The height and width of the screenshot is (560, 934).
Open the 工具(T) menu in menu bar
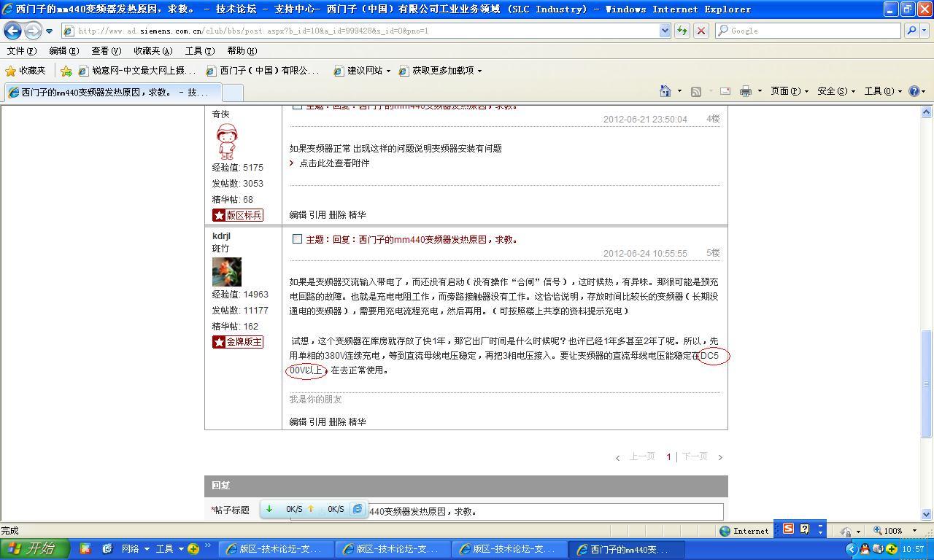tap(199, 51)
